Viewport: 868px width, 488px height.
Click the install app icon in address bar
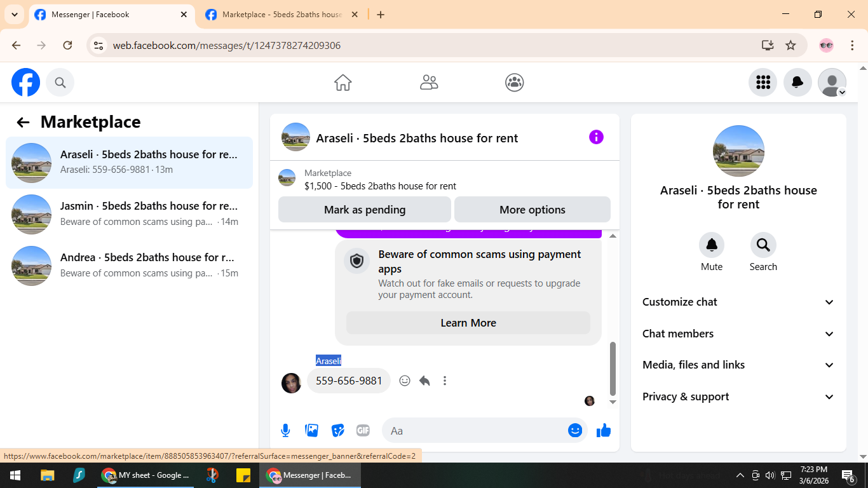tap(768, 45)
